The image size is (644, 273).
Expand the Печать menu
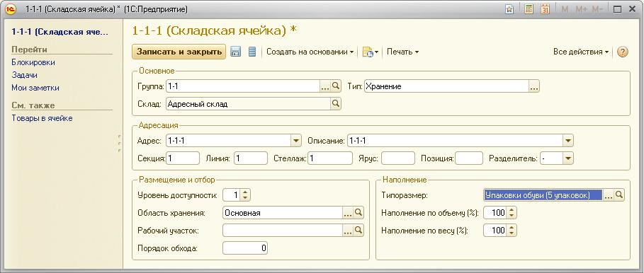(x=402, y=52)
